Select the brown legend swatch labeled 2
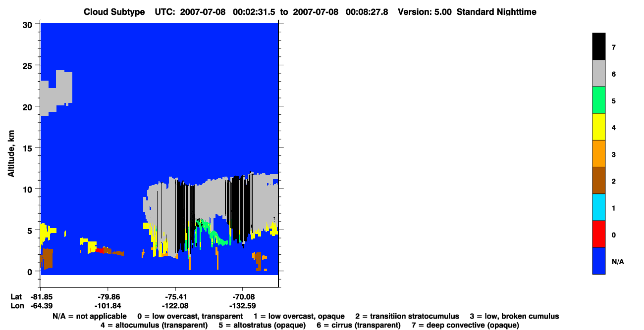644x330 pixels. tap(598, 180)
